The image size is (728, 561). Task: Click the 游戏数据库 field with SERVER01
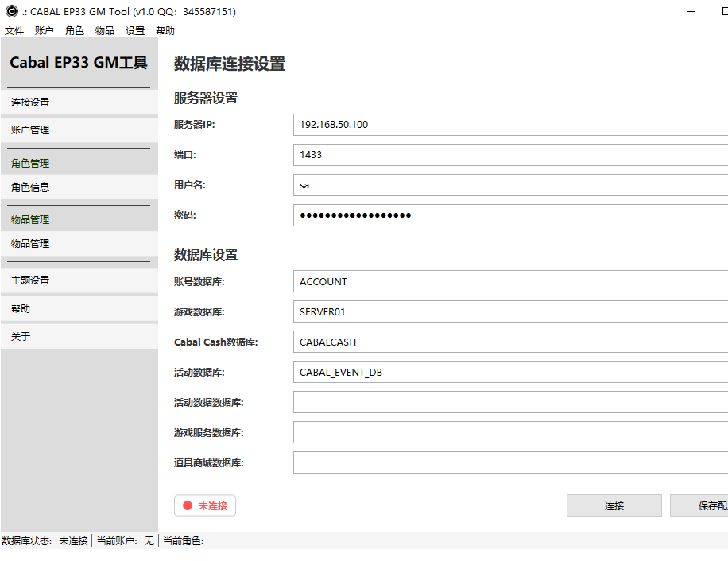(x=511, y=311)
